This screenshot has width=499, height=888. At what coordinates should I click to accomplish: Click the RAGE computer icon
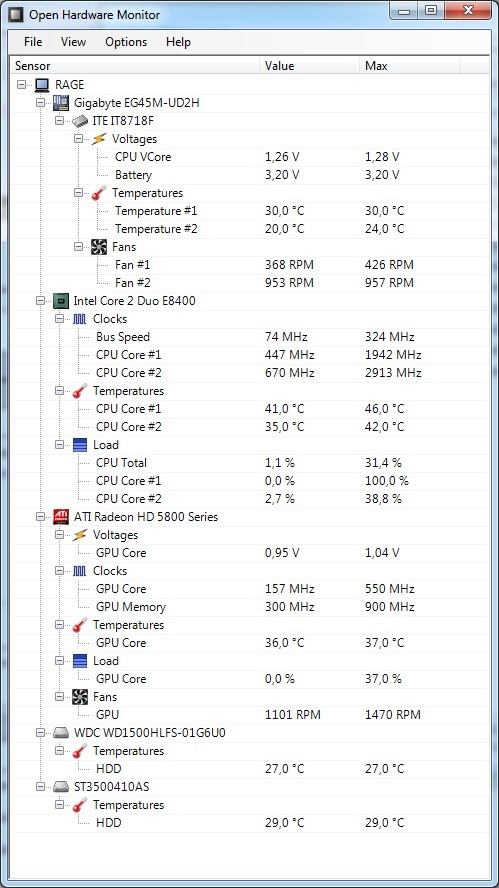[42, 85]
